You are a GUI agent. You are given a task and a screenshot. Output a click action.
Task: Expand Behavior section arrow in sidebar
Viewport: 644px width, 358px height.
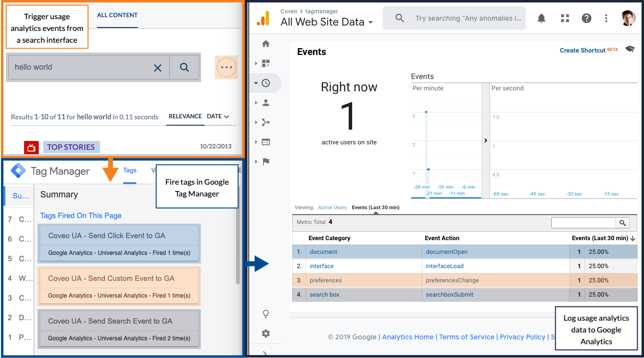[x=256, y=142]
